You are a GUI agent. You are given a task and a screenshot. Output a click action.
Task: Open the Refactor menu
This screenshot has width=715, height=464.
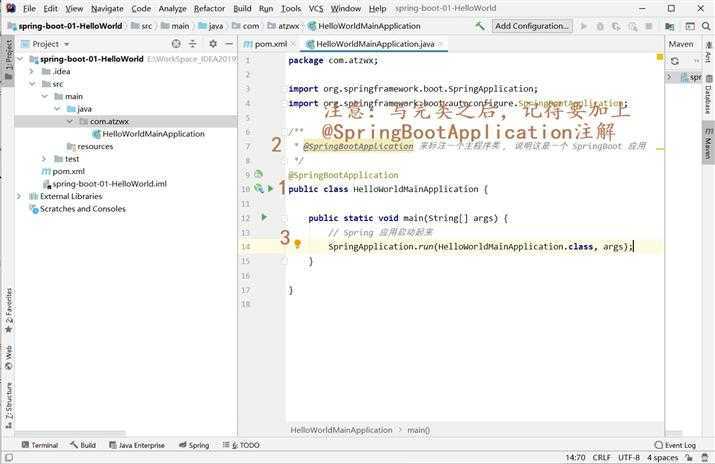[209, 9]
